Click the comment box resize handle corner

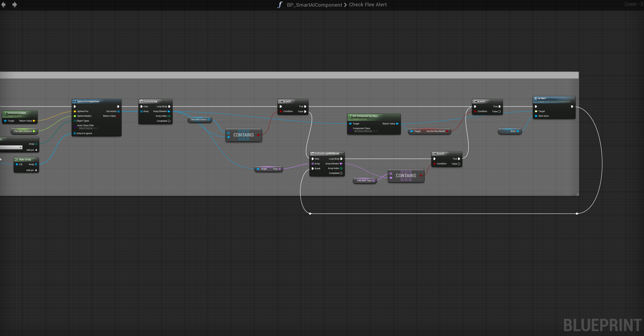(x=577, y=194)
